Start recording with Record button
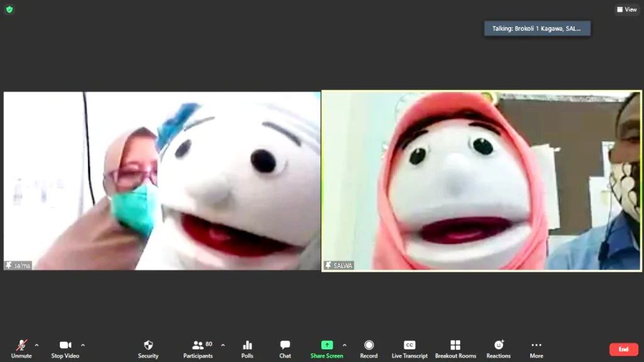644x362 pixels. click(x=369, y=349)
